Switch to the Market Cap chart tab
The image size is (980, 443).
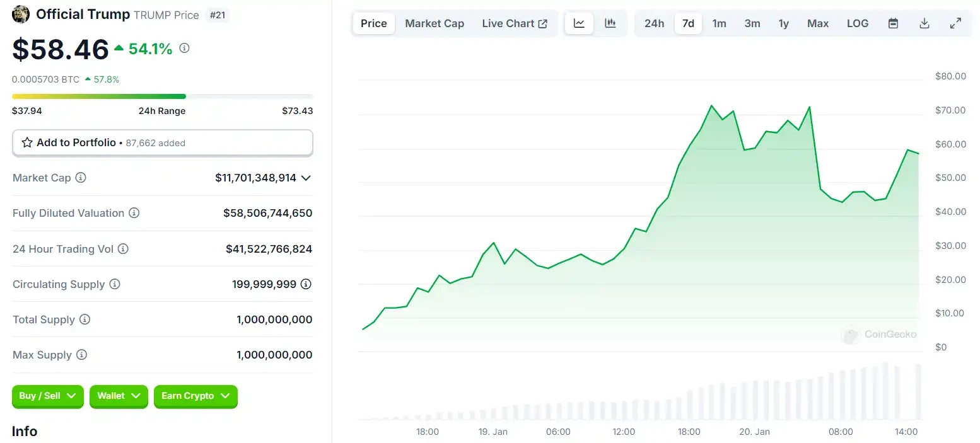[435, 23]
